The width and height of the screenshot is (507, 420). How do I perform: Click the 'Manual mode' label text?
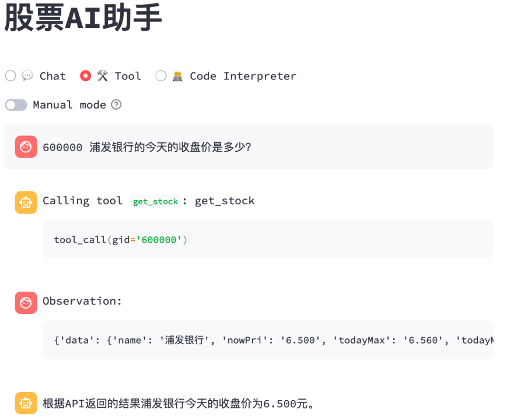pos(69,105)
